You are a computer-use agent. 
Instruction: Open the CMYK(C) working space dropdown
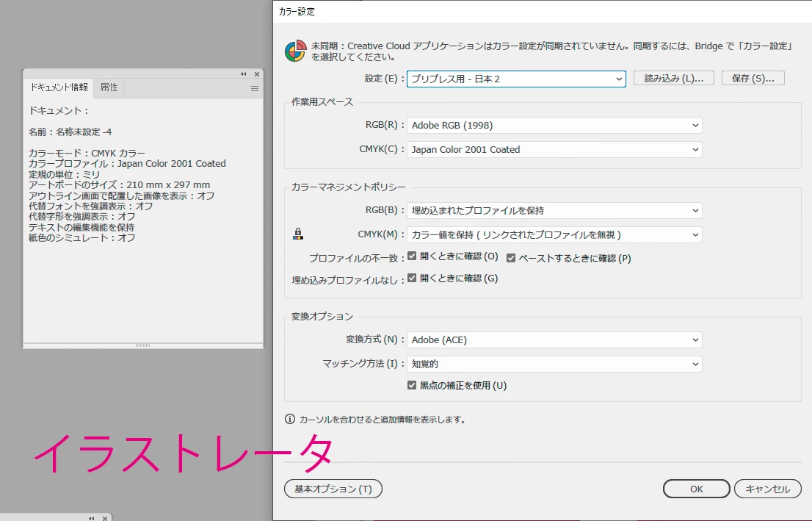click(x=554, y=149)
